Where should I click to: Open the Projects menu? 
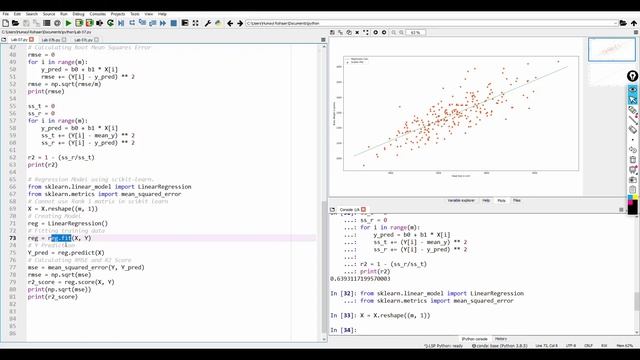coord(118,14)
